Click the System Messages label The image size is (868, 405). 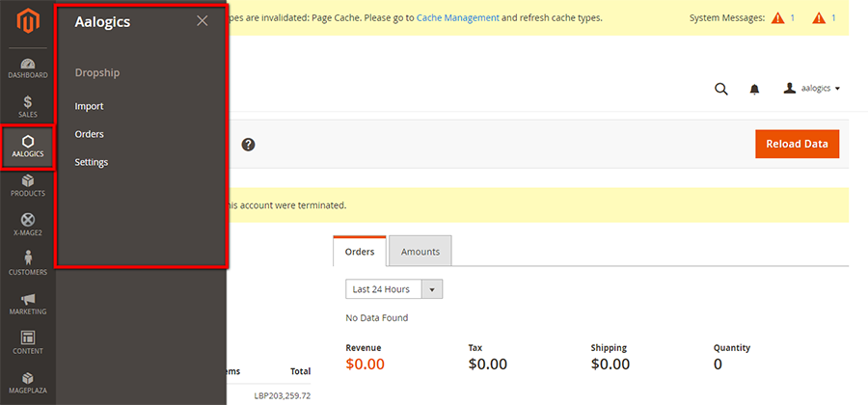727,18
